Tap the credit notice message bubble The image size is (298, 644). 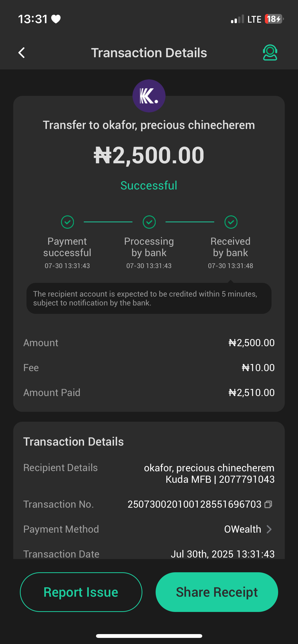tap(149, 298)
